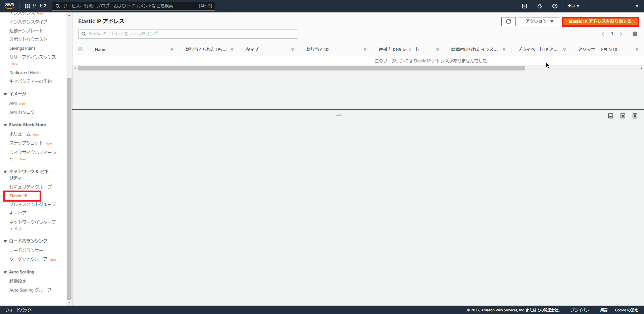Toggle the select-all checkbox in the table header

pos(81,49)
